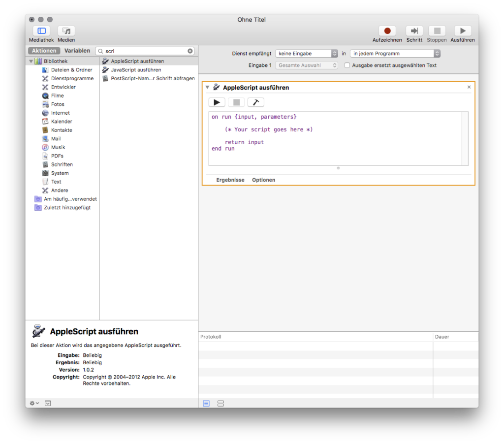
Task: Stop the AppleScript with the square button
Action: click(x=236, y=102)
